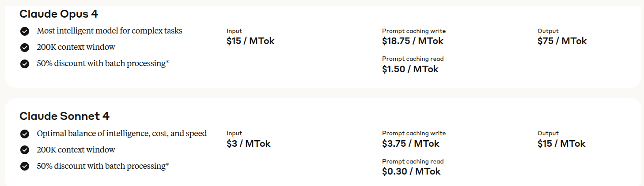The height and width of the screenshot is (186, 644).
Task: Select the Claude Opus 4 heading
Action: (x=59, y=14)
